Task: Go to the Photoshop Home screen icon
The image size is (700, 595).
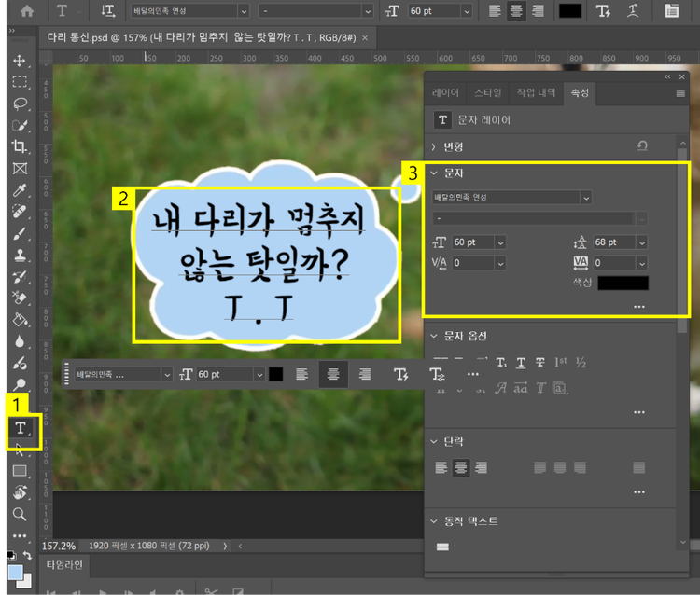Action: [x=27, y=10]
